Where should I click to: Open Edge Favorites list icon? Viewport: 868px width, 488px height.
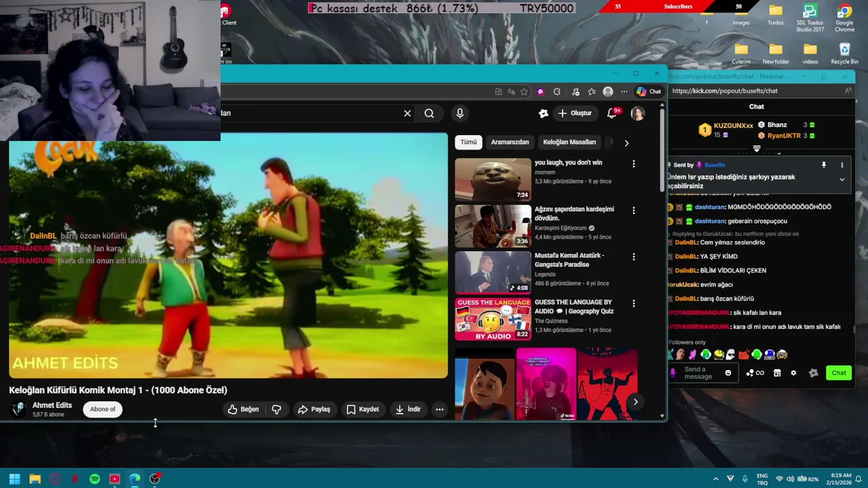[x=591, y=91]
